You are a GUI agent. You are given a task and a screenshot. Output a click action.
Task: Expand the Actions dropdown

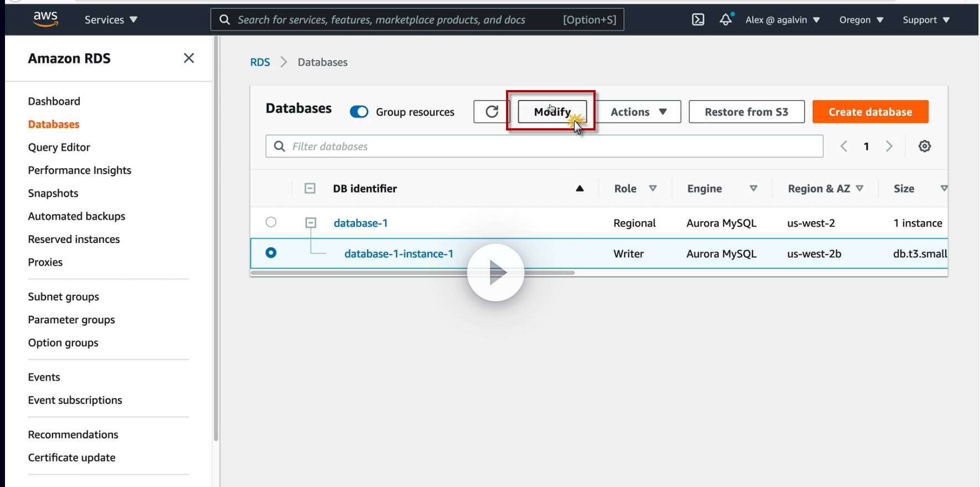(639, 112)
